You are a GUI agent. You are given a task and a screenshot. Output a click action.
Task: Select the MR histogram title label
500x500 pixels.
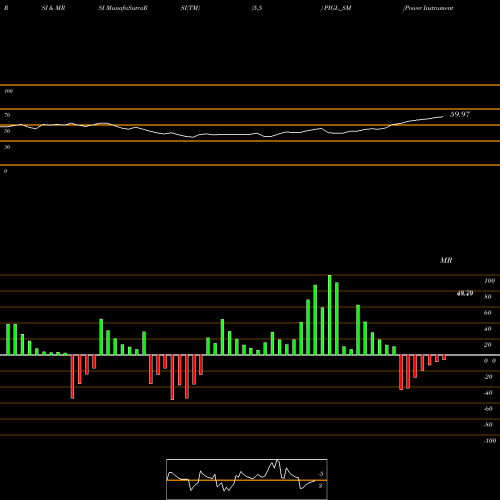tap(446, 260)
